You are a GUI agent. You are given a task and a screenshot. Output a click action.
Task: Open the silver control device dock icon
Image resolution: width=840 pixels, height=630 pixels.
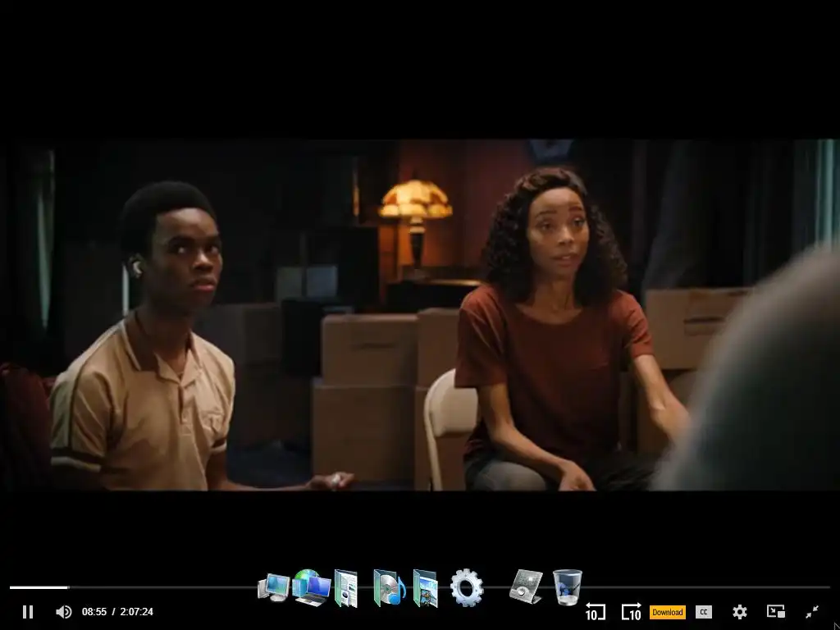click(526, 587)
